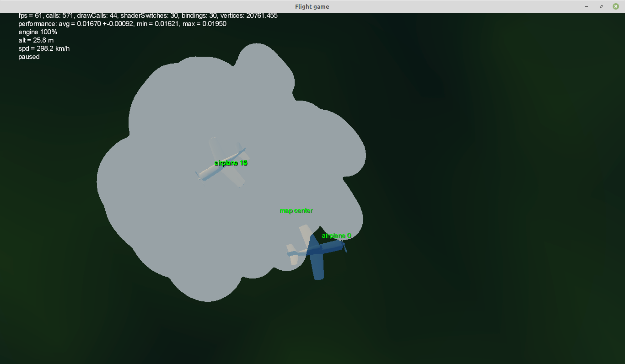Close the Flight game window
This screenshot has width=625, height=364.
(x=616, y=6)
